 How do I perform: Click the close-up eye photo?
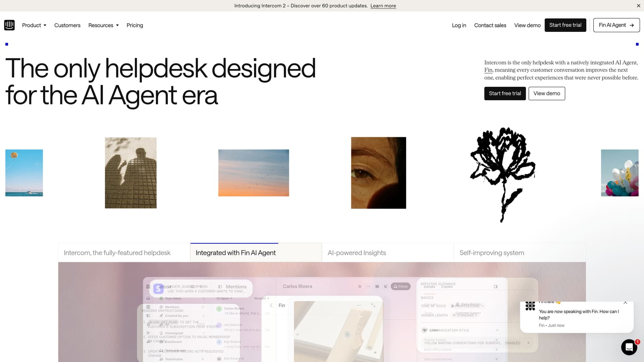(x=379, y=173)
